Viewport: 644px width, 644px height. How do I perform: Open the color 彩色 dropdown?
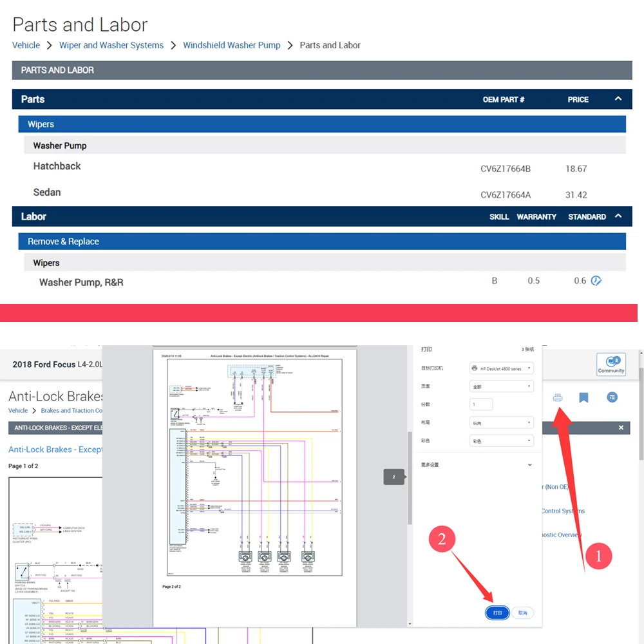(x=502, y=440)
